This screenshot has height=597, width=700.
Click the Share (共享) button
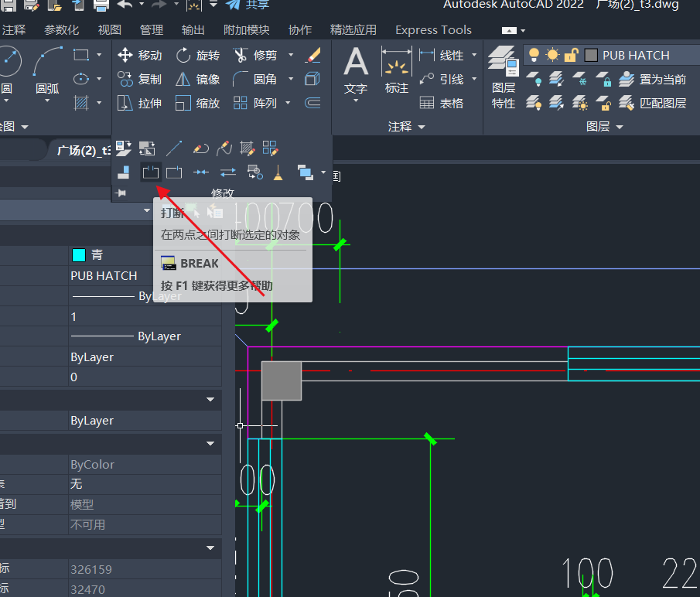[247, 5]
